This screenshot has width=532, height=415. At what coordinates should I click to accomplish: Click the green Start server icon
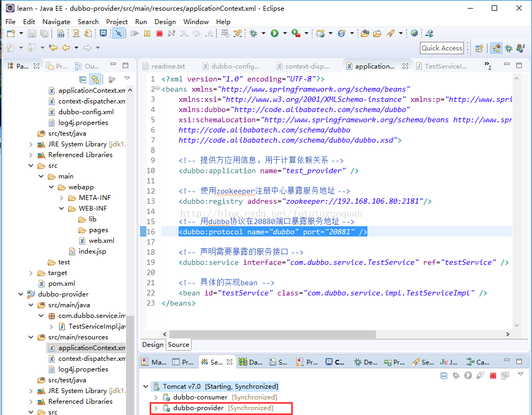pyautogui.click(x=468, y=375)
